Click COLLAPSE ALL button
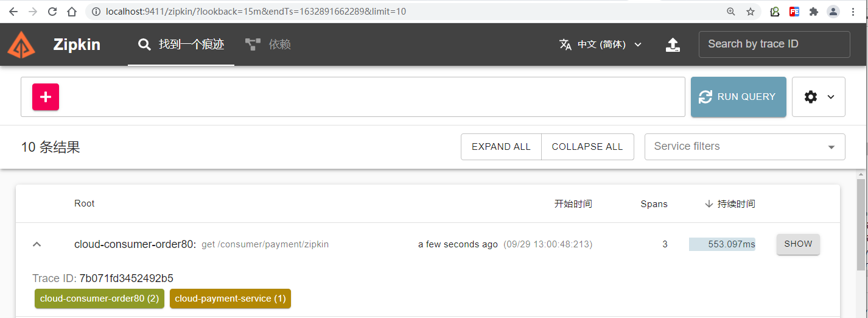This screenshot has height=318, width=868. click(587, 147)
